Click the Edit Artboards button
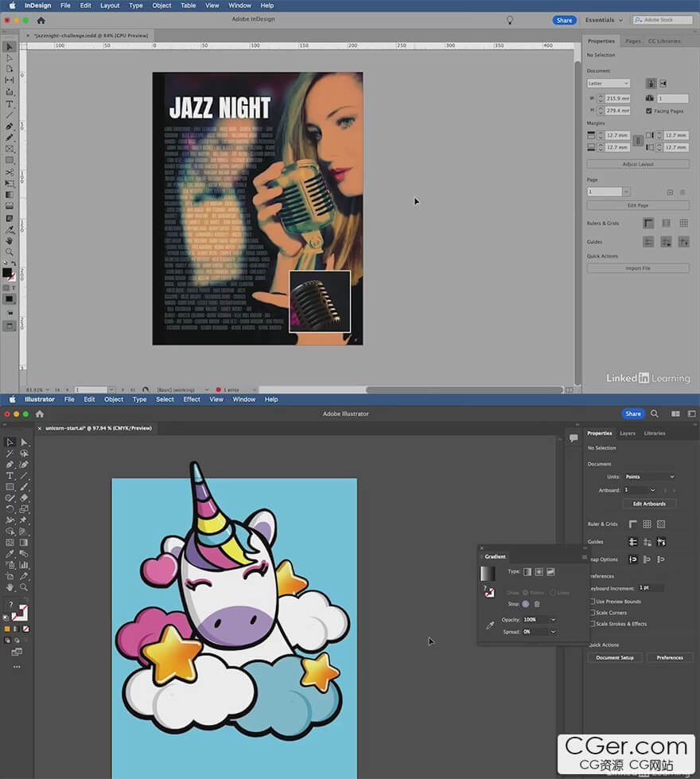 tap(649, 504)
